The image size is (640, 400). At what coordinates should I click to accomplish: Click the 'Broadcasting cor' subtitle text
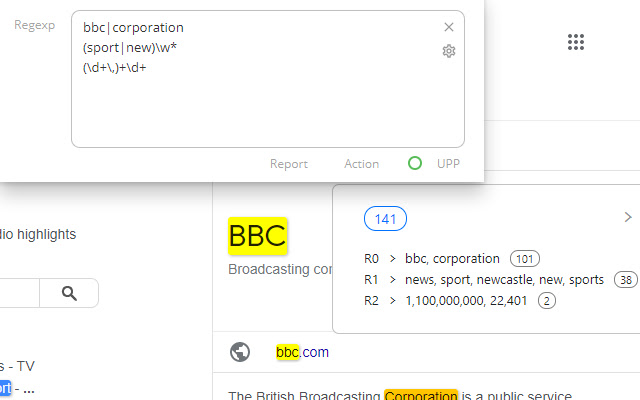pyautogui.click(x=280, y=269)
